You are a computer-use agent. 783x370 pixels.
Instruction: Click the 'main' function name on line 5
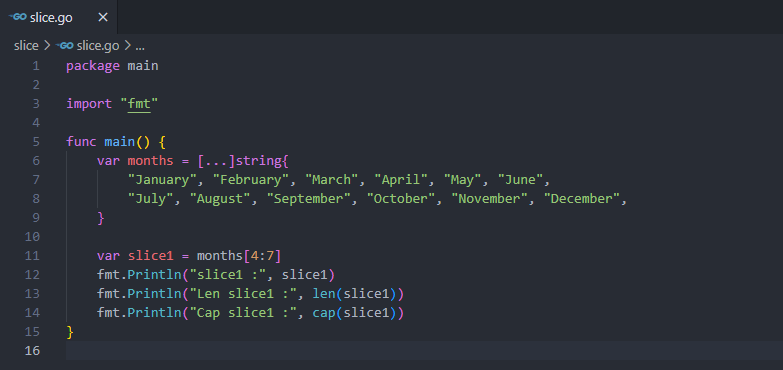(x=119, y=142)
